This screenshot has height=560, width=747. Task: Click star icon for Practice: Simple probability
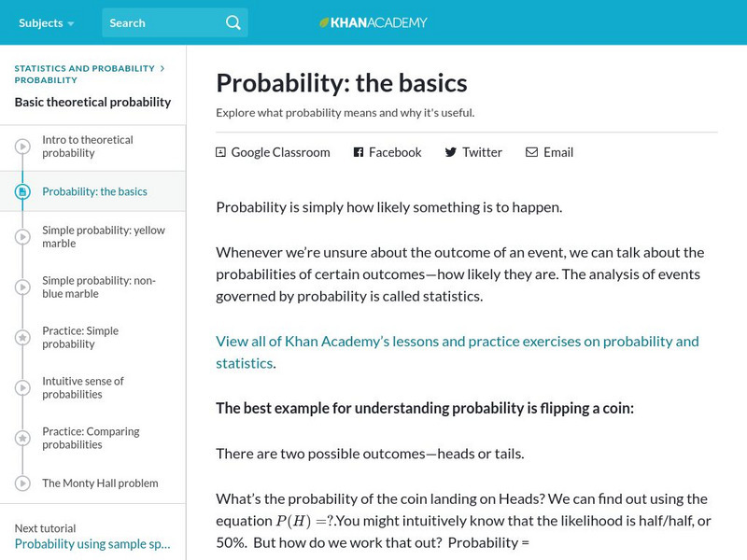(22, 337)
